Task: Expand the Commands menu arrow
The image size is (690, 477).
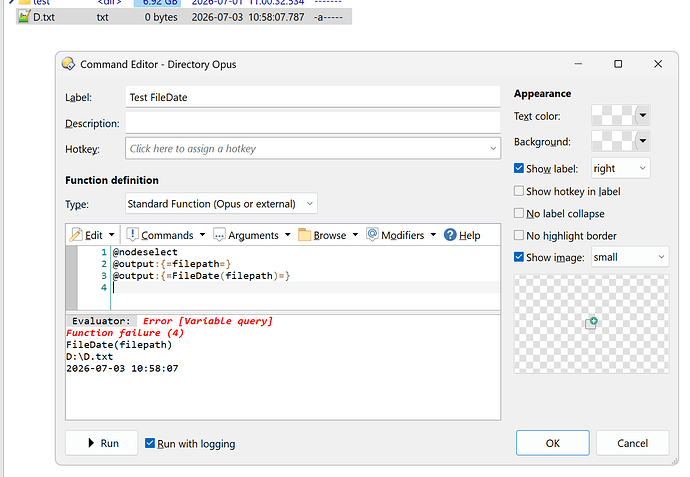Action: click(202, 235)
